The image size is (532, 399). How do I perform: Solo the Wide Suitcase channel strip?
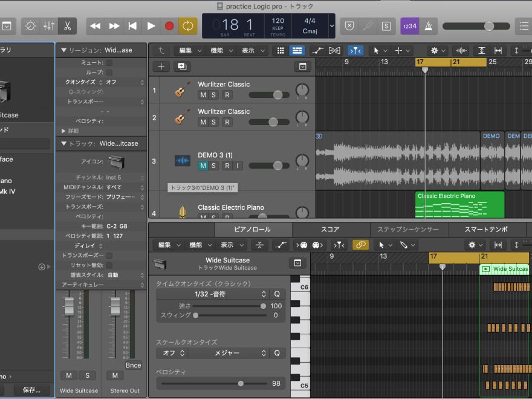tap(87, 375)
